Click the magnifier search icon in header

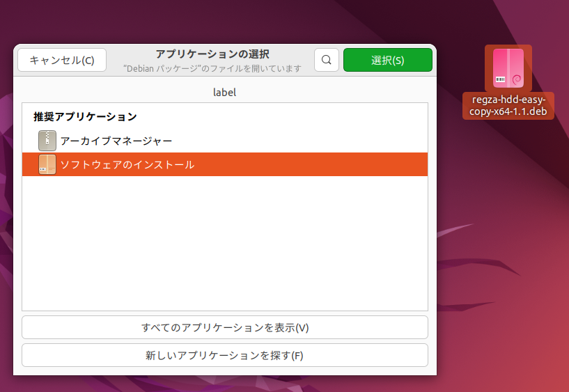pos(327,60)
